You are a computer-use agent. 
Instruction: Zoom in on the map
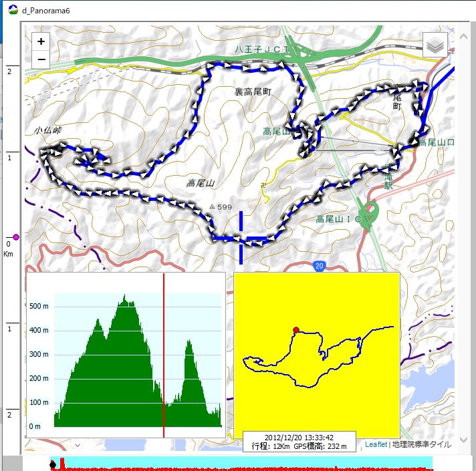[x=41, y=41]
